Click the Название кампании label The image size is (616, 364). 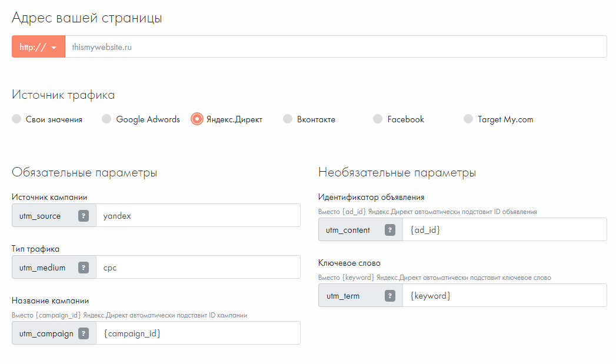50,300
